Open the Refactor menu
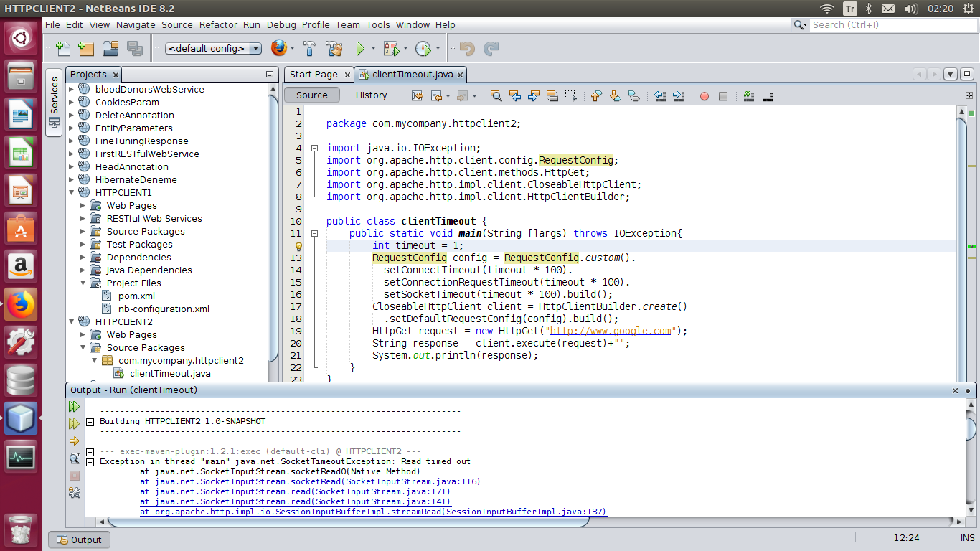Viewport: 980px width, 551px height. 218,24
